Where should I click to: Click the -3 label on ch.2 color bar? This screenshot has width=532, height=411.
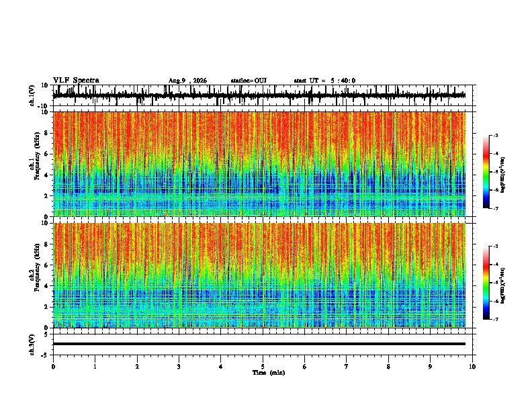click(x=495, y=246)
